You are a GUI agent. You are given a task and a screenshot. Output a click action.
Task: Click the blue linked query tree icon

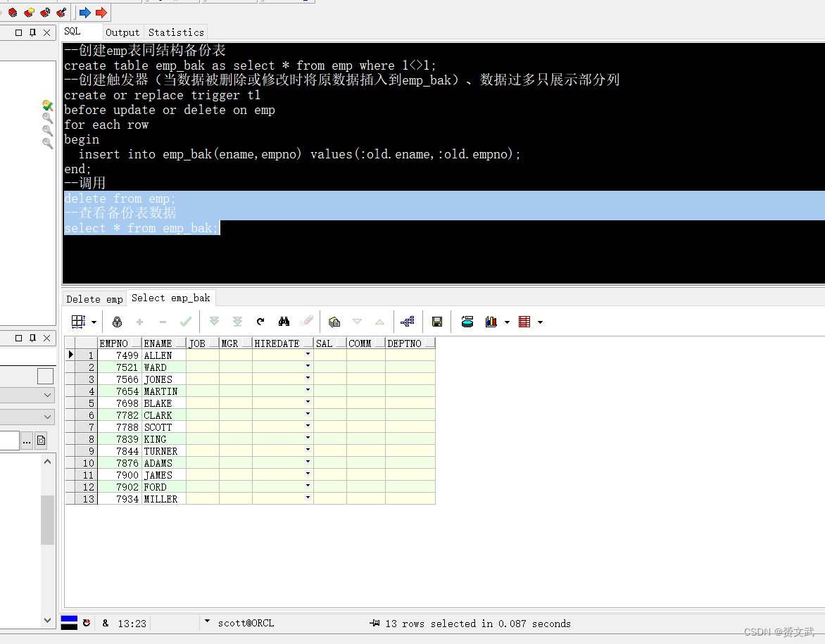coord(408,322)
